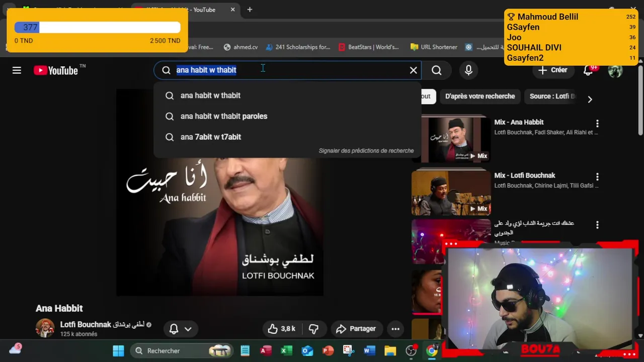
Task: Open the weather widget cloud icon
Action: coord(16,349)
